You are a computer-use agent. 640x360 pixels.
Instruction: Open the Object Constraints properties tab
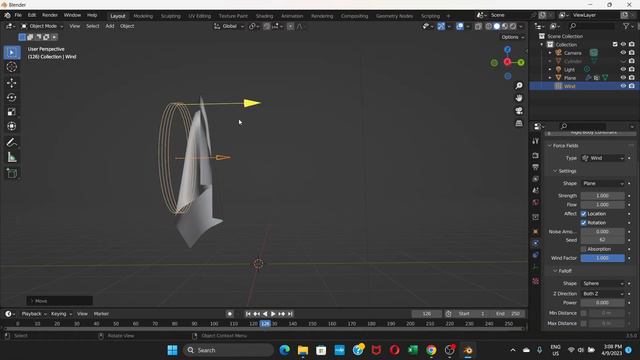536,255
